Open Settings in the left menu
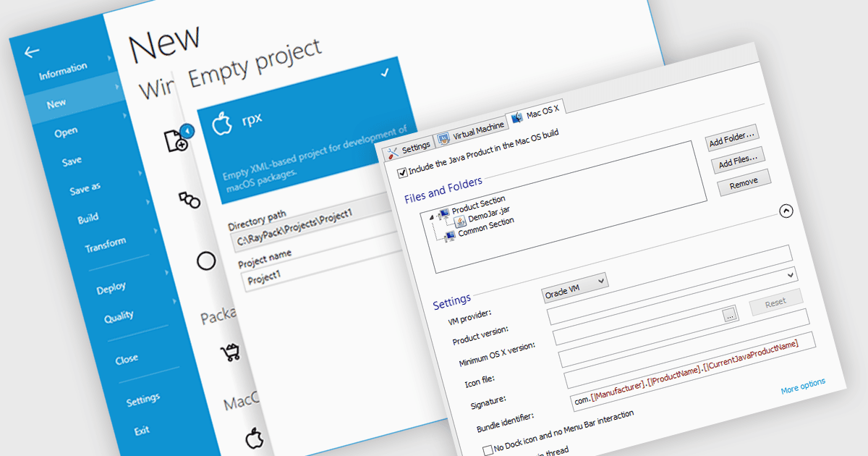The image size is (868, 456). pyautogui.click(x=143, y=399)
